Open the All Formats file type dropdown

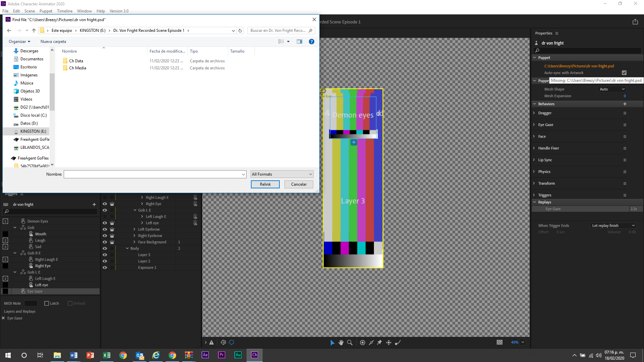tap(282, 174)
